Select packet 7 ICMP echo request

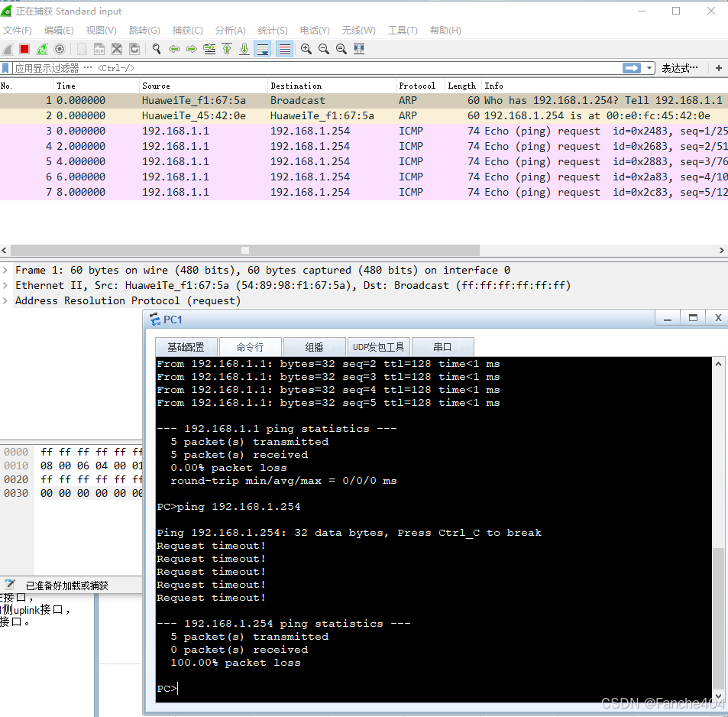click(x=364, y=193)
